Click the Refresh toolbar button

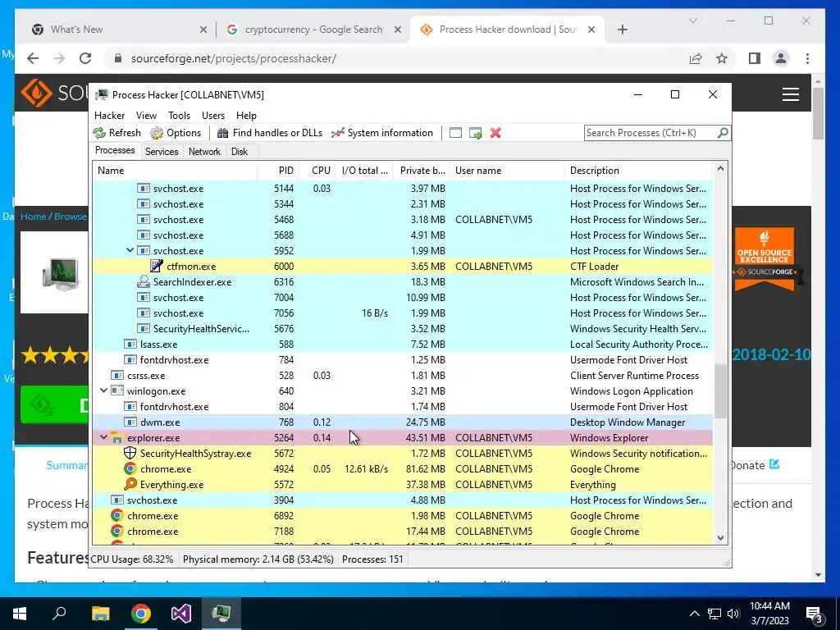click(116, 133)
